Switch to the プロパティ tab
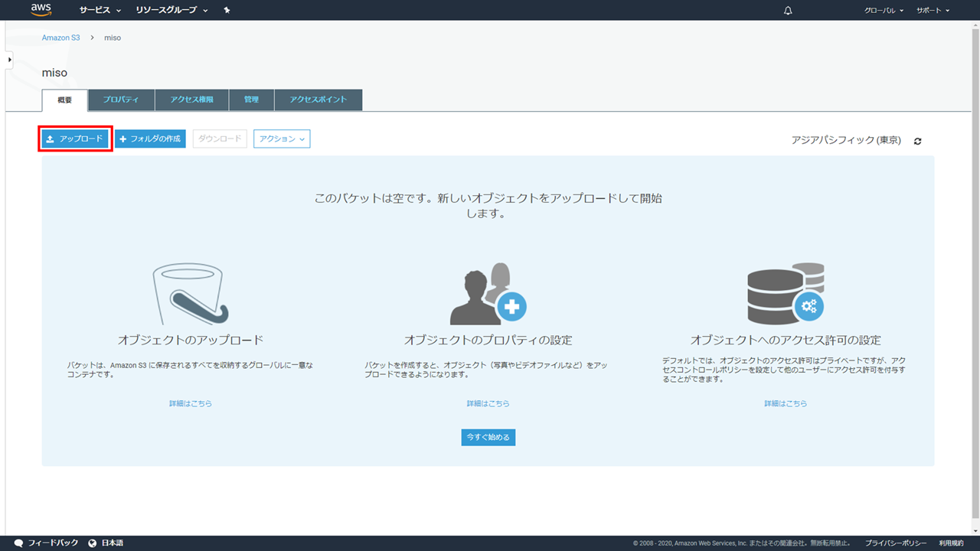 click(121, 99)
